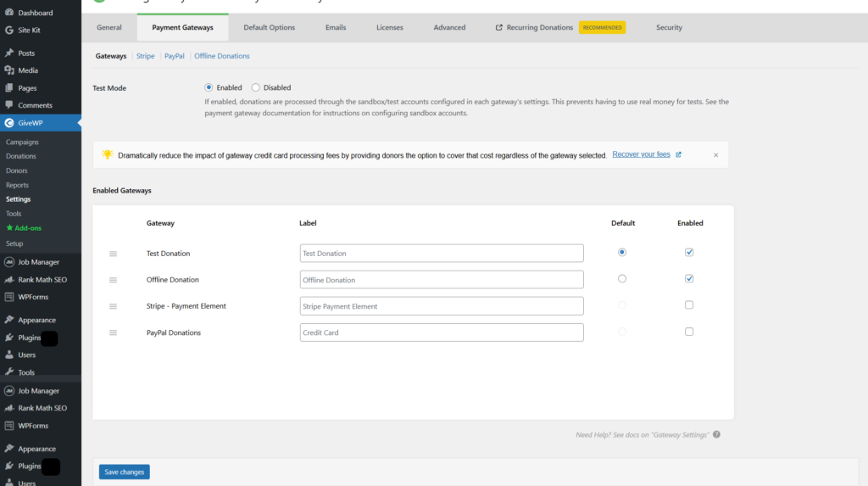Viewport: 868px width, 486px height.
Task: Click the Save changes button
Action: [124, 472]
